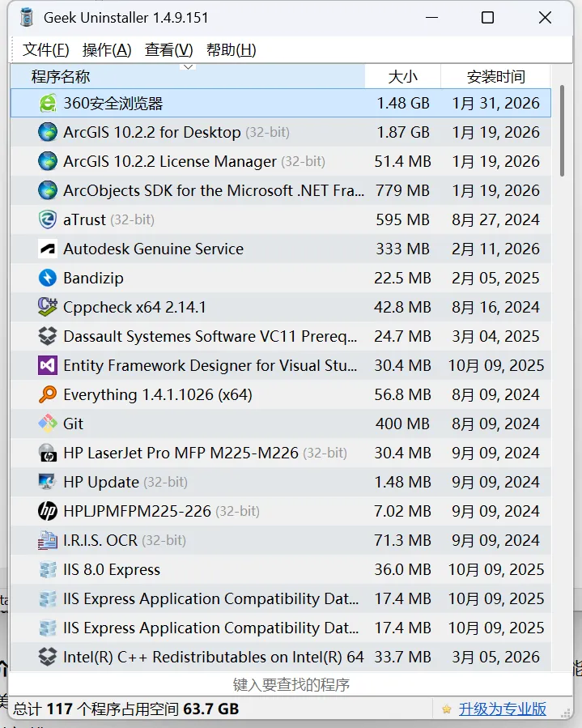Open the 升级为专业版 upgrade link
The height and width of the screenshot is (728, 582).
pyautogui.click(x=503, y=709)
